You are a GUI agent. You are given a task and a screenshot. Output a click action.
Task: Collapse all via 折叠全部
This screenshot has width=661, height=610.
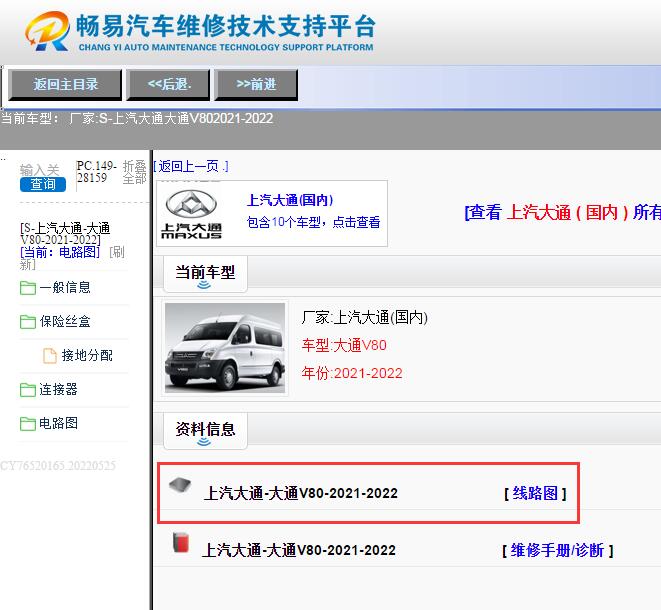[134, 172]
